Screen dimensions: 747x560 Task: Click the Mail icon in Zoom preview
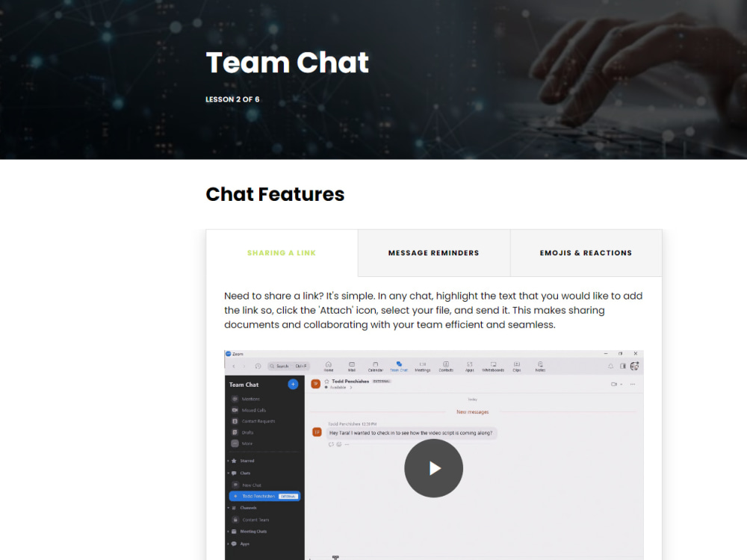pos(352,366)
